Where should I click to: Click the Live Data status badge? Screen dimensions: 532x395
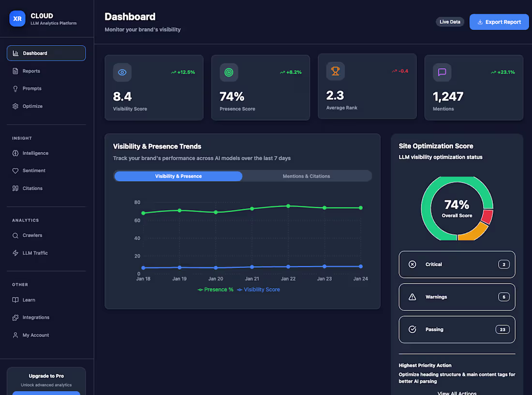tap(449, 22)
